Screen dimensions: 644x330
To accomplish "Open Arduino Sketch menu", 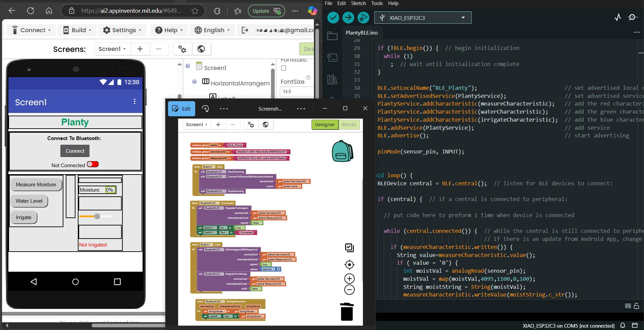I will [x=358, y=3].
